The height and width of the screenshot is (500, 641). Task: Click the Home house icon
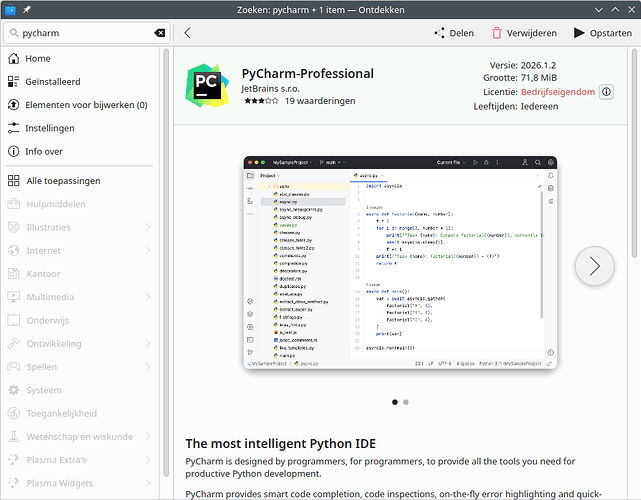13,58
